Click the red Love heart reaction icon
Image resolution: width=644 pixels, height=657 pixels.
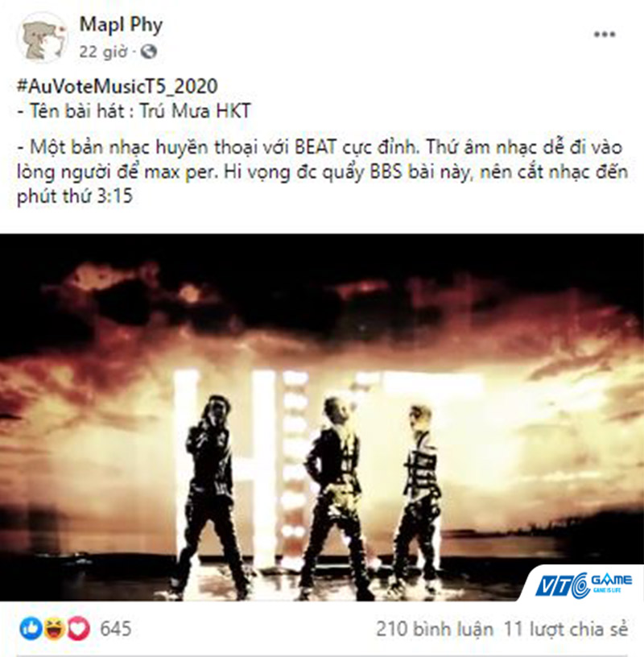click(x=78, y=629)
